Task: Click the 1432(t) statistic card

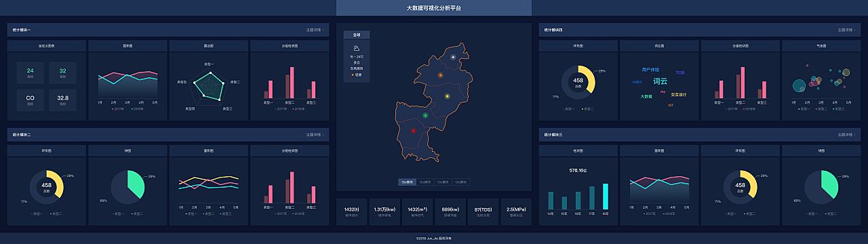Action: tap(351, 211)
